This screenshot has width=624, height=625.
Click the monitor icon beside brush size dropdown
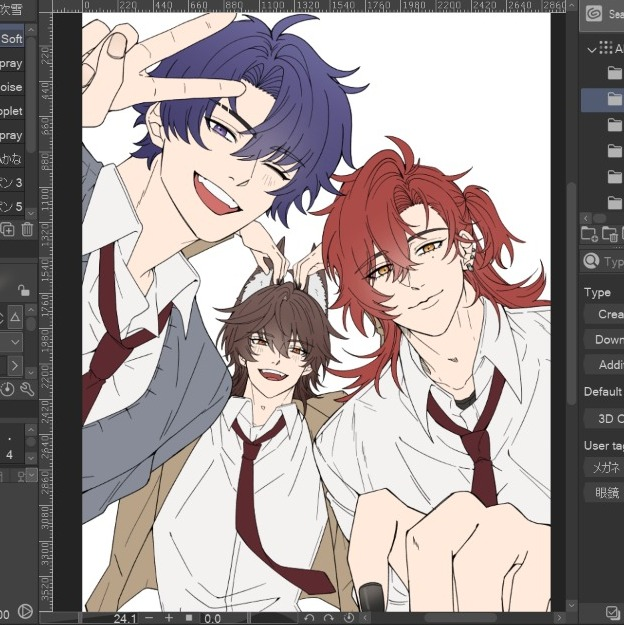click(21, 476)
